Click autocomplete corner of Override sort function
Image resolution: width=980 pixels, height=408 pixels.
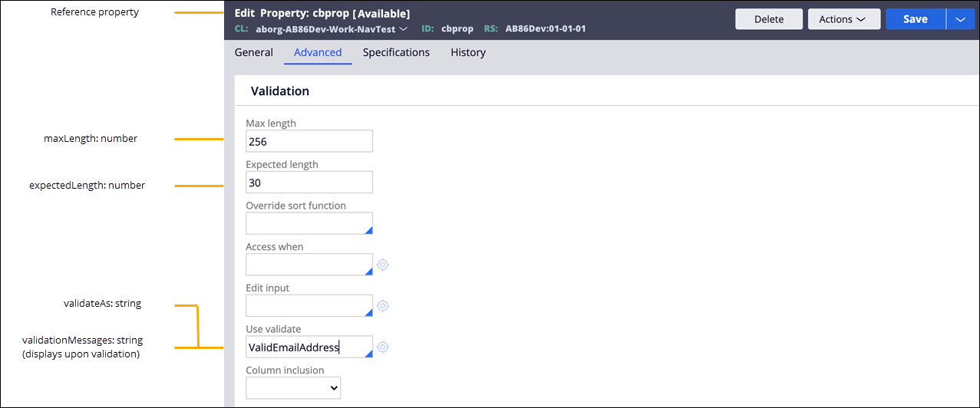[x=368, y=230]
